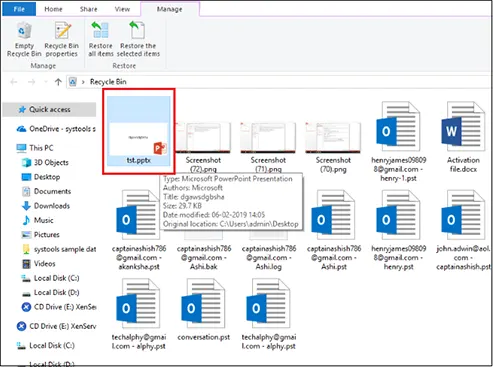Open the recent locations dropdown arrow
Screen dimensions: 493x367
click(45, 82)
